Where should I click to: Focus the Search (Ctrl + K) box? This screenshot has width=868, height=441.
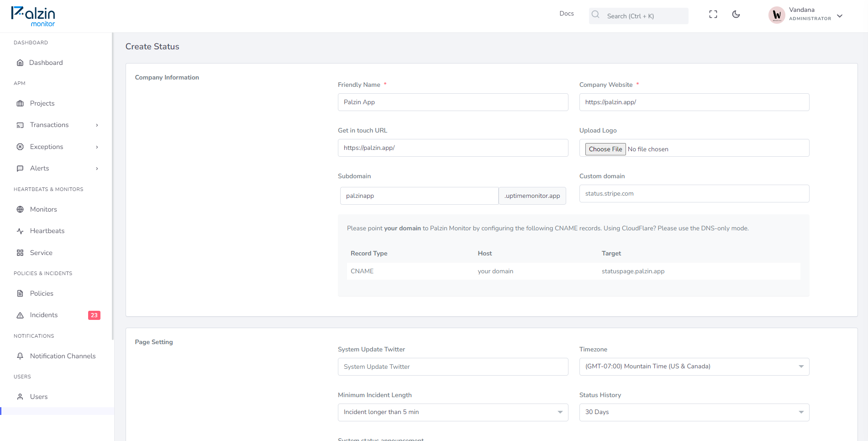click(638, 16)
